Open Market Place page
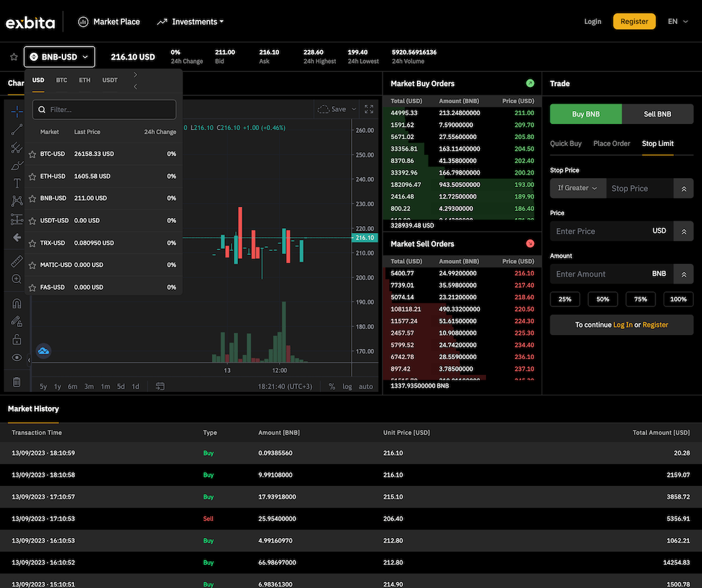702x588 pixels. pos(109,21)
